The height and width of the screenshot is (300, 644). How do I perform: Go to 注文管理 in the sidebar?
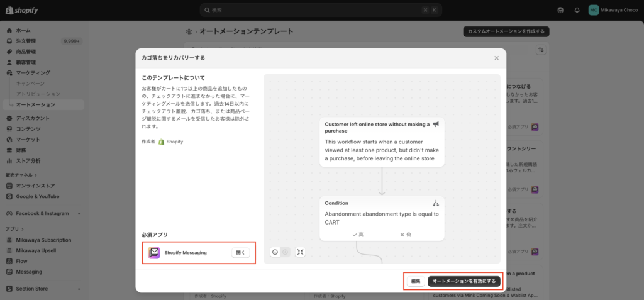(x=26, y=41)
